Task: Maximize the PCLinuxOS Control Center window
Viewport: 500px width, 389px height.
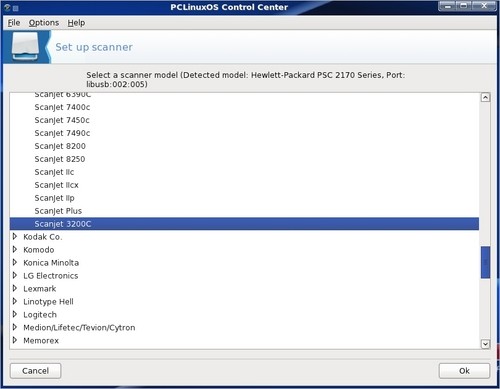Action: [x=464, y=6]
